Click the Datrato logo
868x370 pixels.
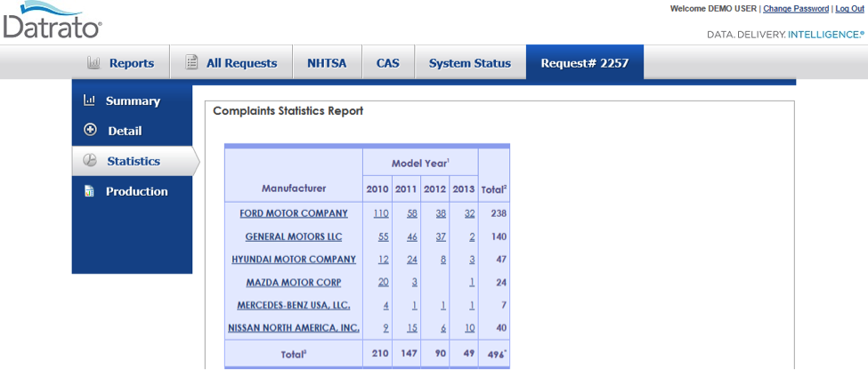click(52, 20)
